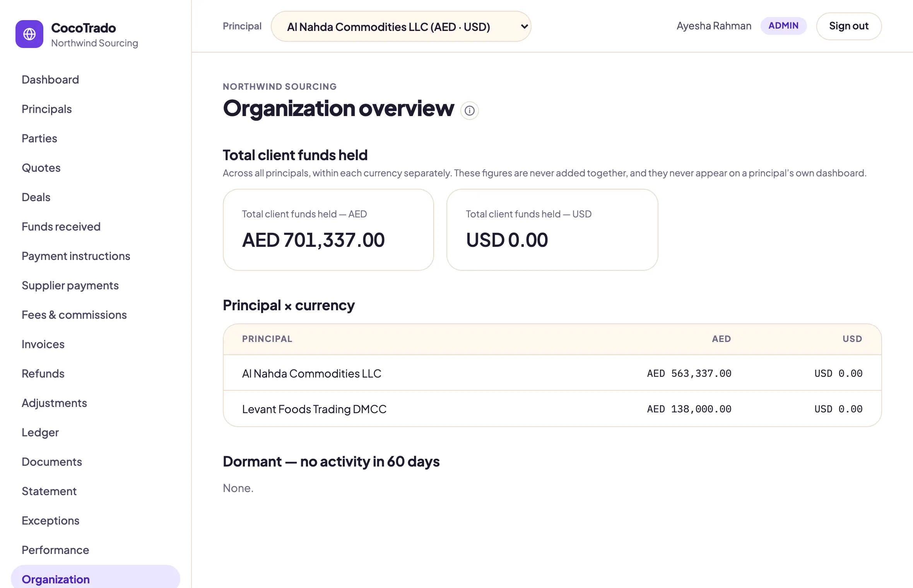Expand the Principal selector dropdown
Screen dimensions: 913x588
point(401,26)
